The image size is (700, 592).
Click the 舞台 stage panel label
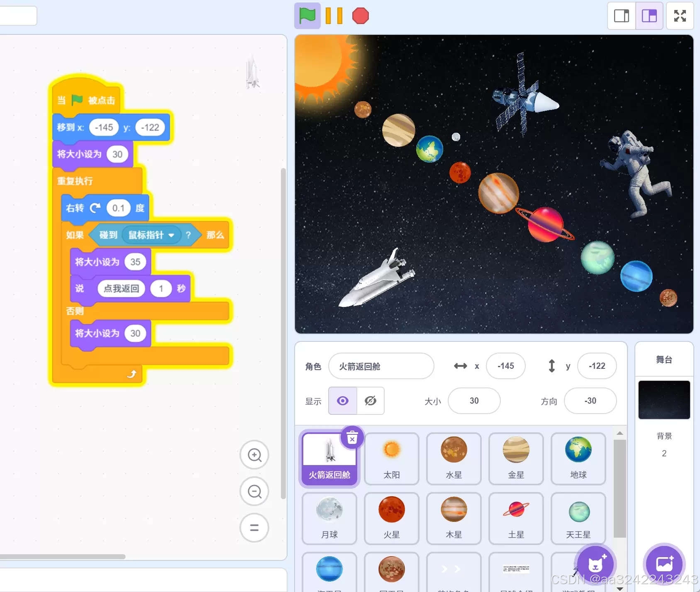pyautogui.click(x=664, y=359)
